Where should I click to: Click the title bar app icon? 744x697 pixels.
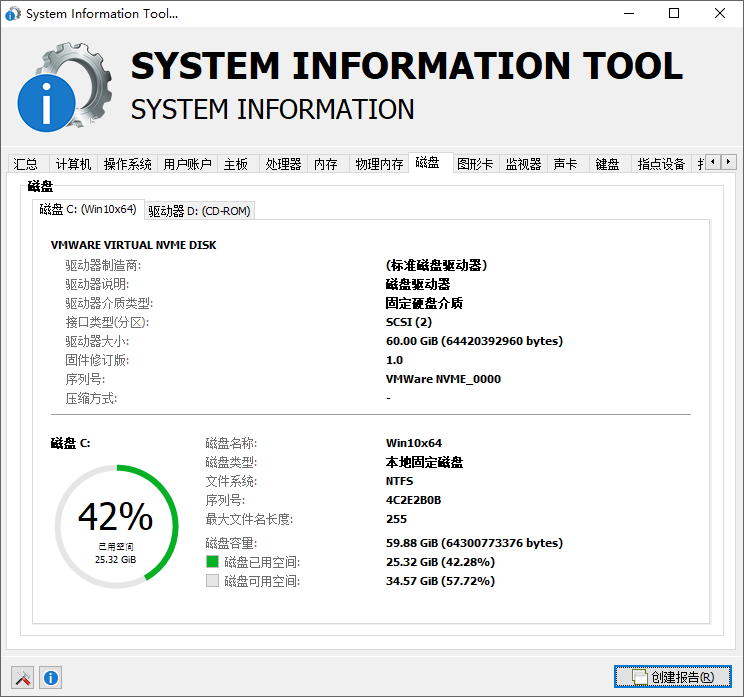(13, 13)
